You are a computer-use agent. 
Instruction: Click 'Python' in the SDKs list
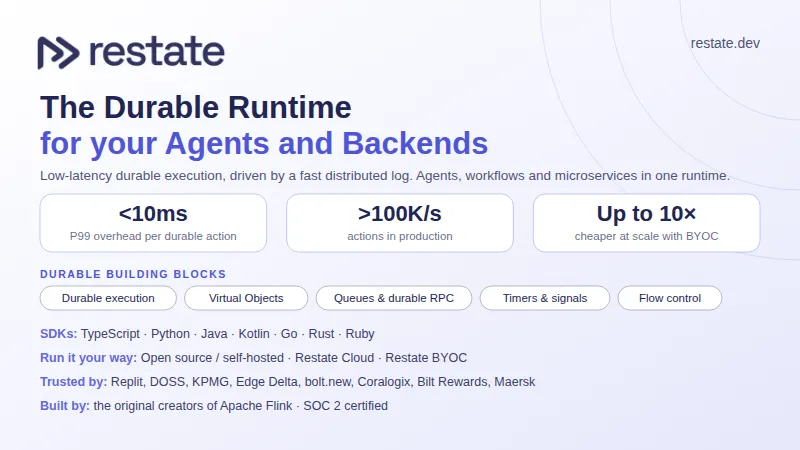170,334
